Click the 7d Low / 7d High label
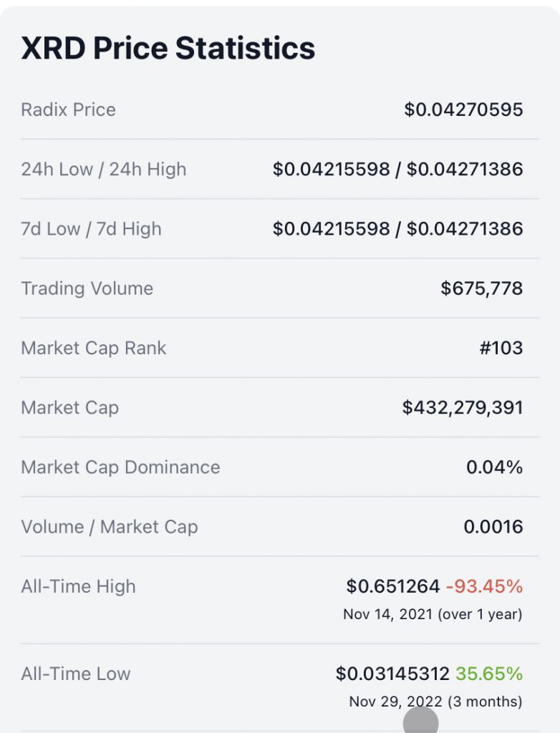Viewport: 560px width, 733px height. tap(91, 229)
